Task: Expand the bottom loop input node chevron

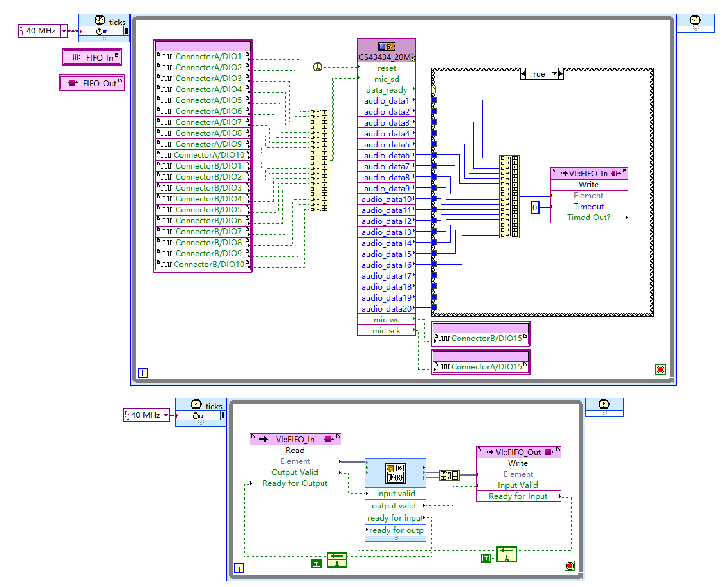Action: click(x=201, y=423)
